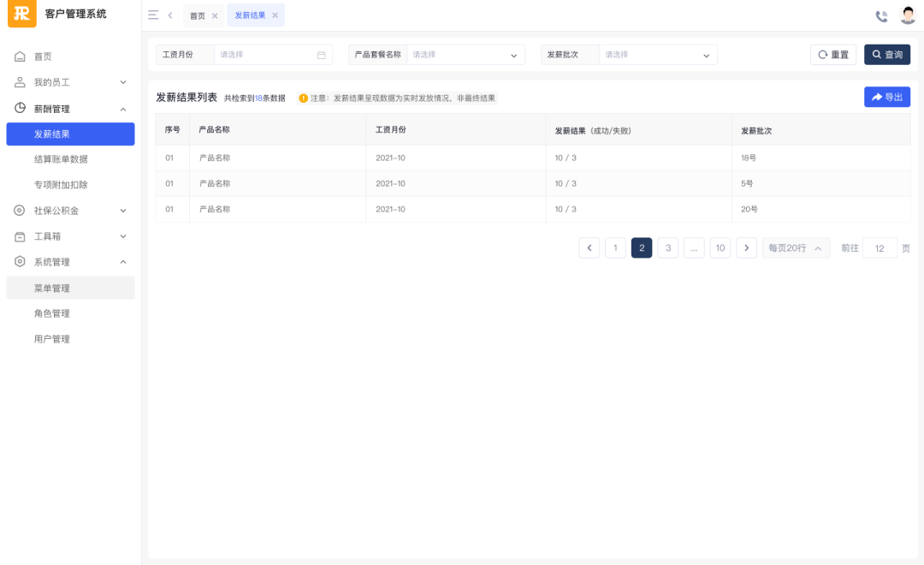This screenshot has width=924, height=565.
Task: Go to page 10 in pagination
Action: [720, 247]
